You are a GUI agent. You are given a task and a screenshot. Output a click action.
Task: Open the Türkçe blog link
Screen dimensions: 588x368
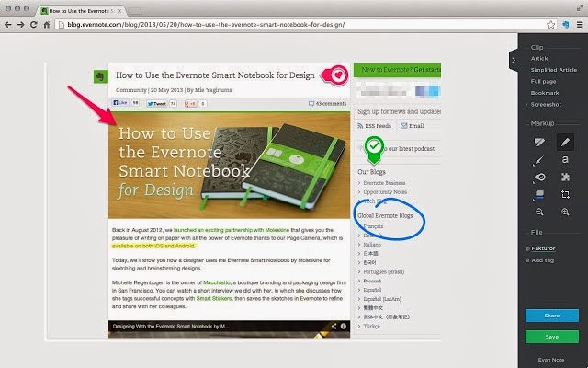tap(371, 327)
